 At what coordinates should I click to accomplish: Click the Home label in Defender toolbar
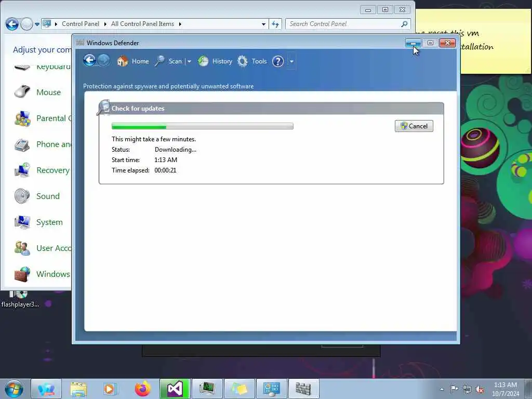(140, 61)
